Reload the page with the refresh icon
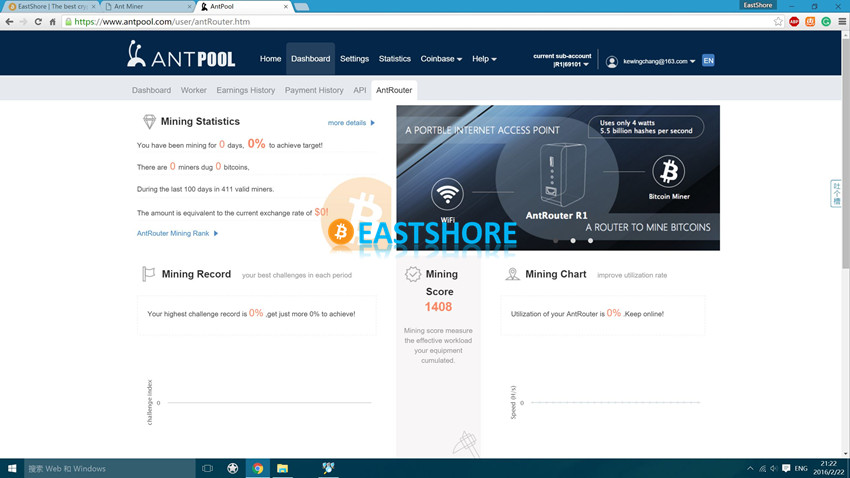Viewport: 850px width, 478px height. tap(38, 22)
